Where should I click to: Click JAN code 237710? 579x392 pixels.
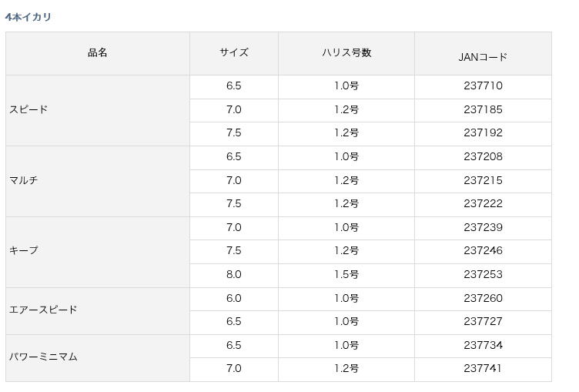(x=483, y=86)
